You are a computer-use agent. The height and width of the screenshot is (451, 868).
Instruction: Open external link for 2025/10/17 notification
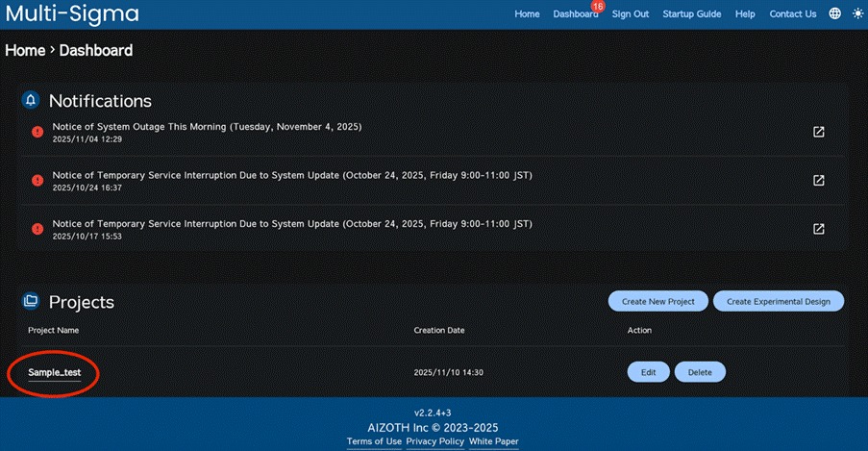(x=819, y=229)
